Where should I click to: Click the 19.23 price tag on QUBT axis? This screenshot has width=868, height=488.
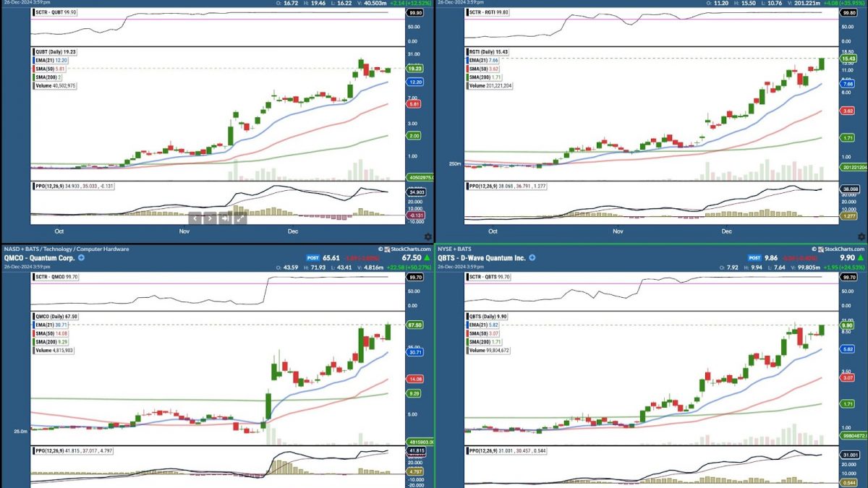[x=416, y=69]
